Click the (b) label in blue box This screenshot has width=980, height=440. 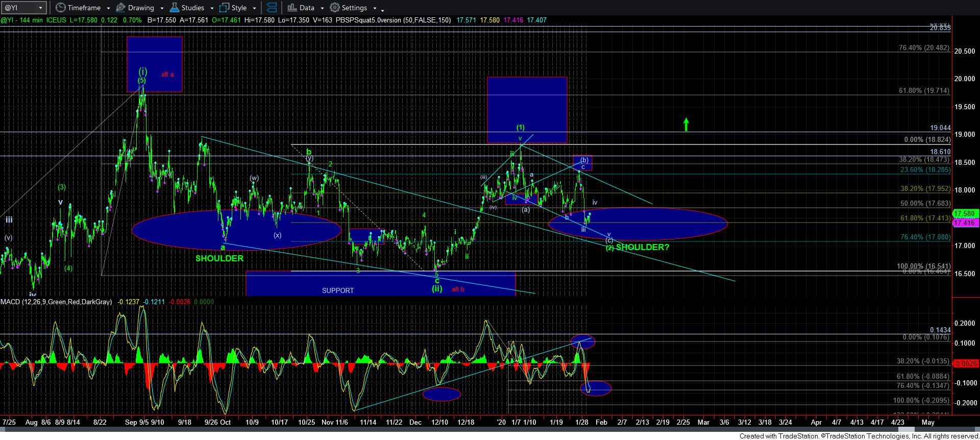(x=584, y=160)
